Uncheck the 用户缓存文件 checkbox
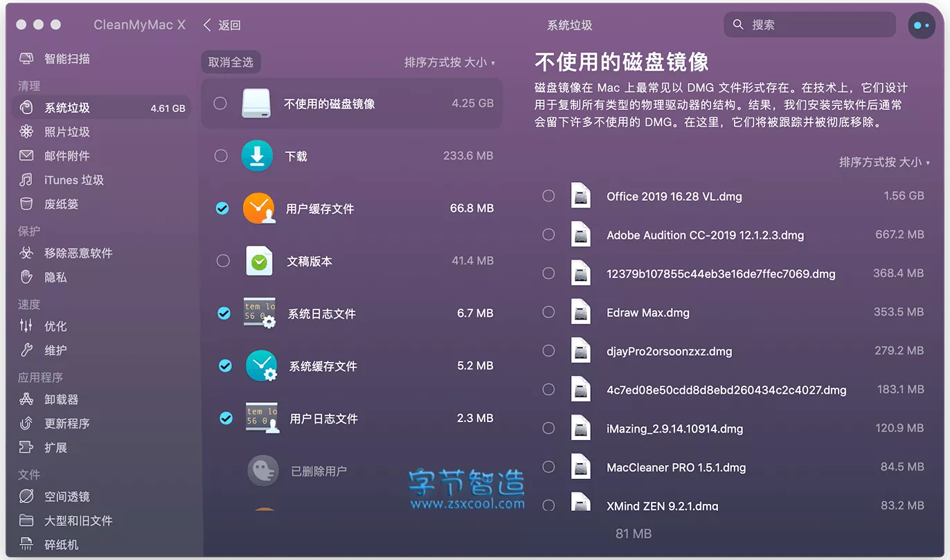The width and height of the screenshot is (950, 560). click(222, 208)
